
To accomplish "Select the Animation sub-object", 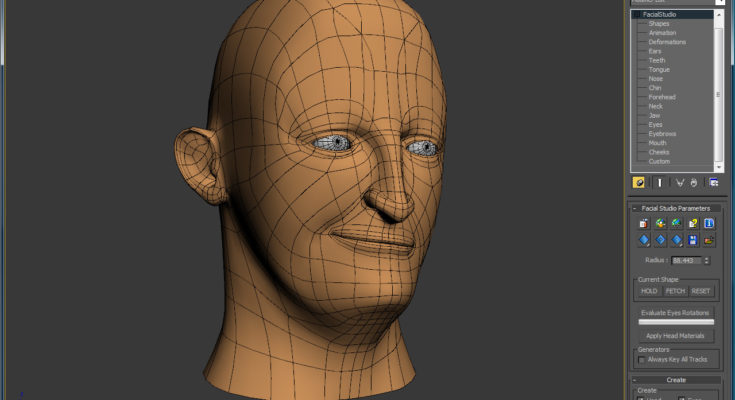I will [662, 33].
